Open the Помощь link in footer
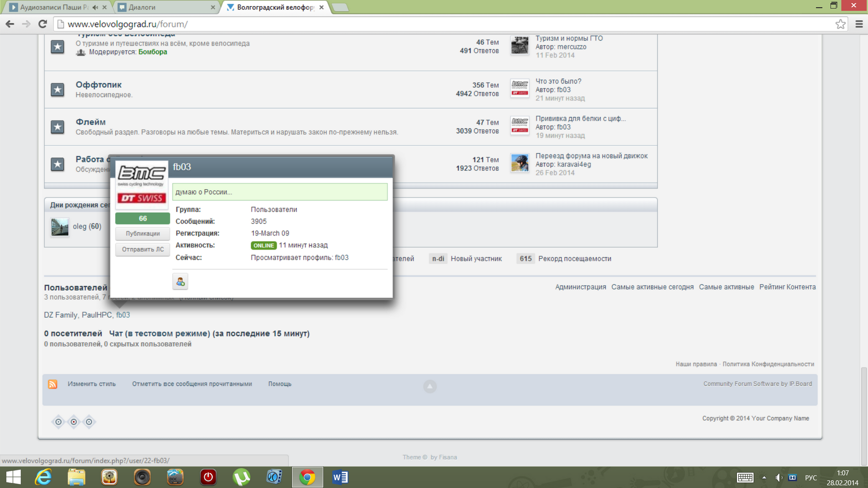Viewport: 868px width, 488px height. (279, 384)
